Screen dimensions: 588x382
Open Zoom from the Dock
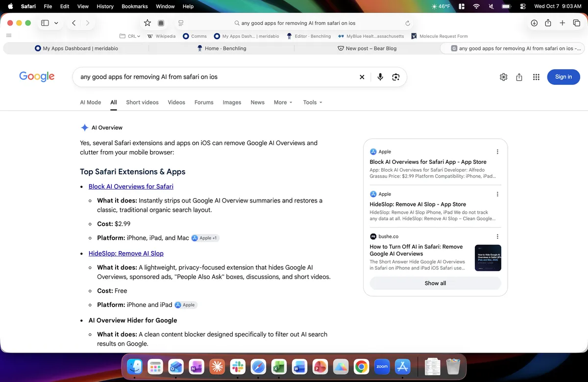tap(382, 366)
